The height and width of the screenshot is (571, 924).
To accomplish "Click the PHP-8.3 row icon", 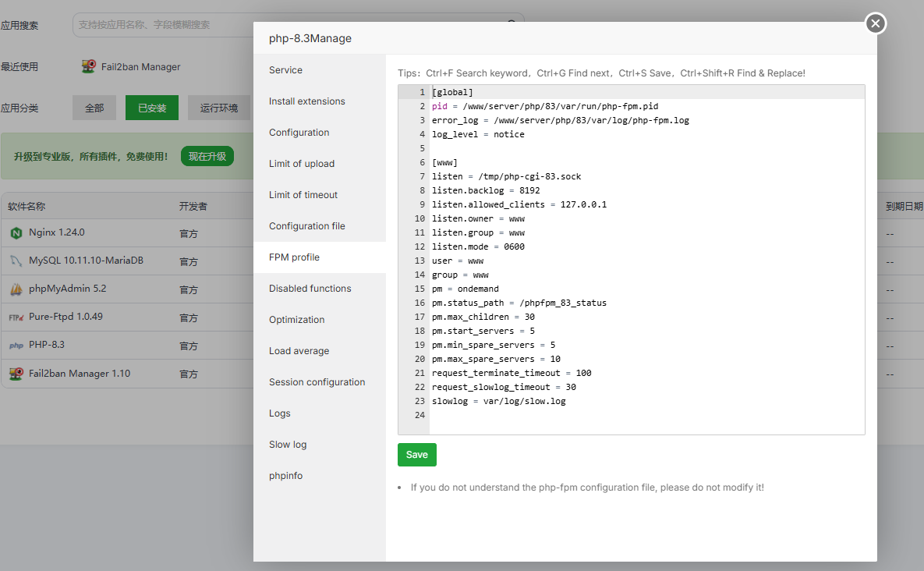I will 16,346.
